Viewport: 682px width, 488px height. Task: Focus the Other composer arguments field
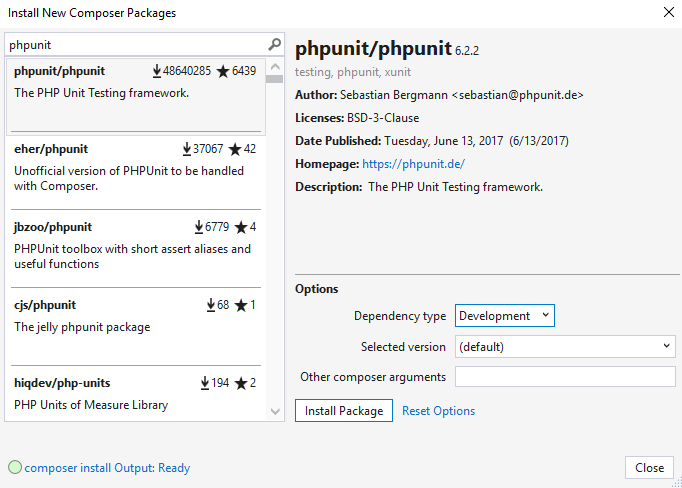(x=565, y=377)
